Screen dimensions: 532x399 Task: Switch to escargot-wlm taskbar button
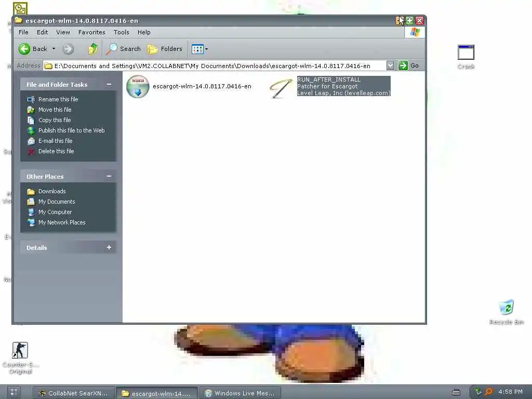(x=157, y=393)
